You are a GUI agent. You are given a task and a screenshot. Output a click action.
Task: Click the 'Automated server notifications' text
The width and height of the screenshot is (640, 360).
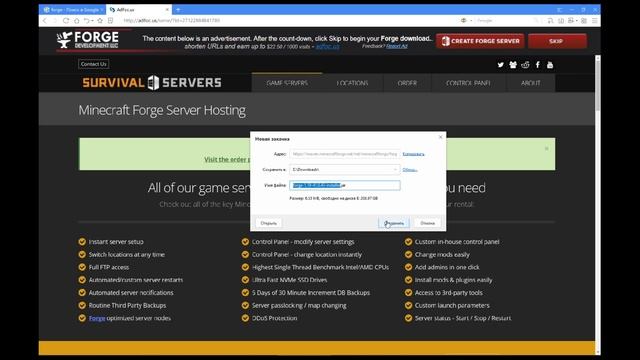pos(131,293)
